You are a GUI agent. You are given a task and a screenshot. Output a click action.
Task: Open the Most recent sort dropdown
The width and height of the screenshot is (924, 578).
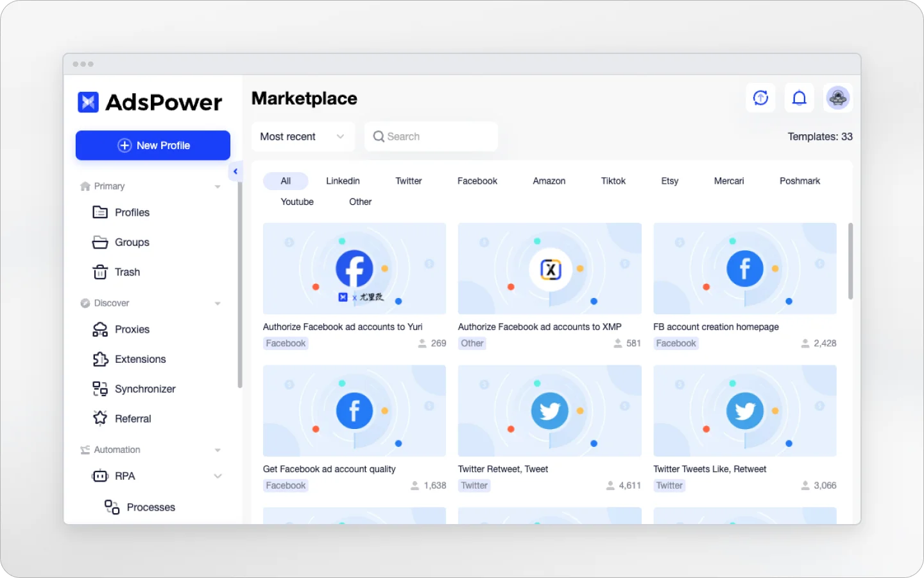(x=303, y=136)
